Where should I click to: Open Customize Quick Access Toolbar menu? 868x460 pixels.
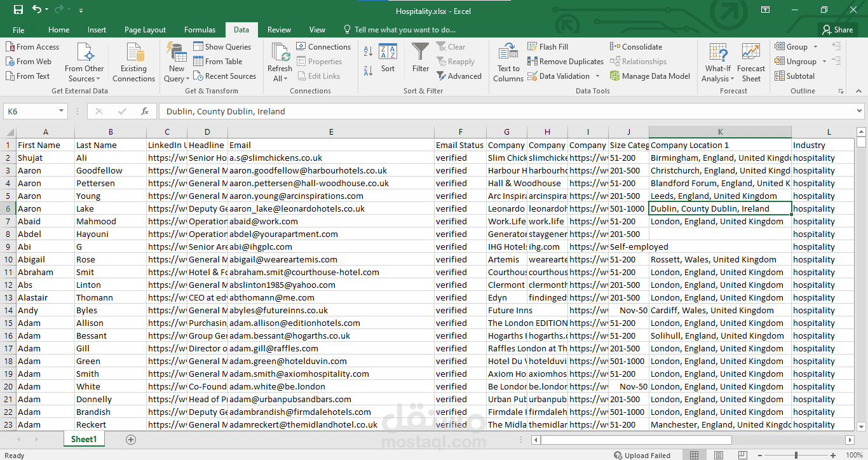pyautogui.click(x=81, y=10)
